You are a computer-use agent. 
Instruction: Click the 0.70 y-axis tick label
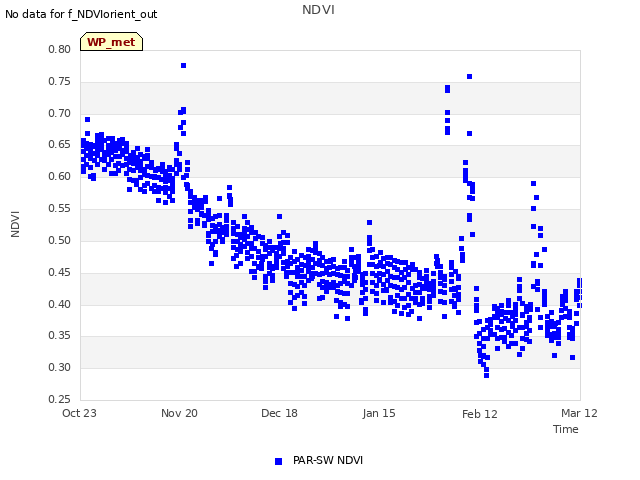(60, 113)
